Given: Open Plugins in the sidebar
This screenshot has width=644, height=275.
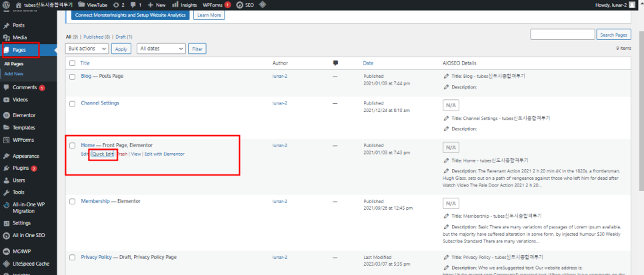Looking at the screenshot, I should pos(21,168).
